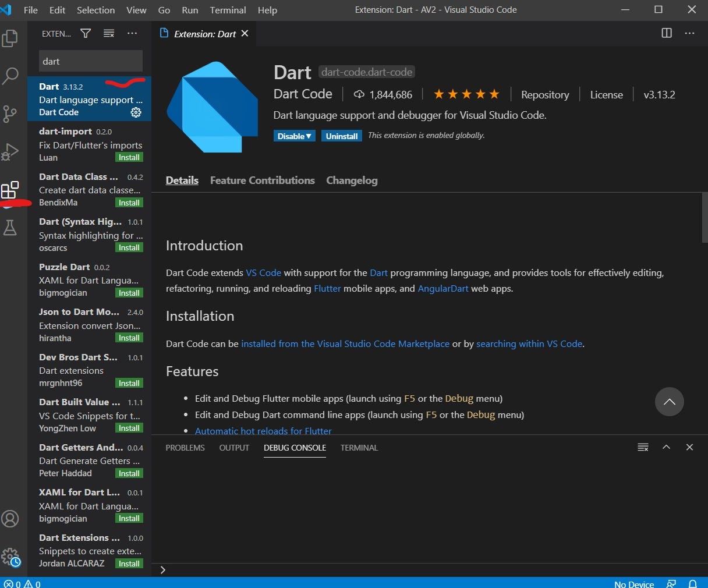The height and width of the screenshot is (588, 708).
Task: Open the Explorer view in activity bar
Action: point(10,38)
